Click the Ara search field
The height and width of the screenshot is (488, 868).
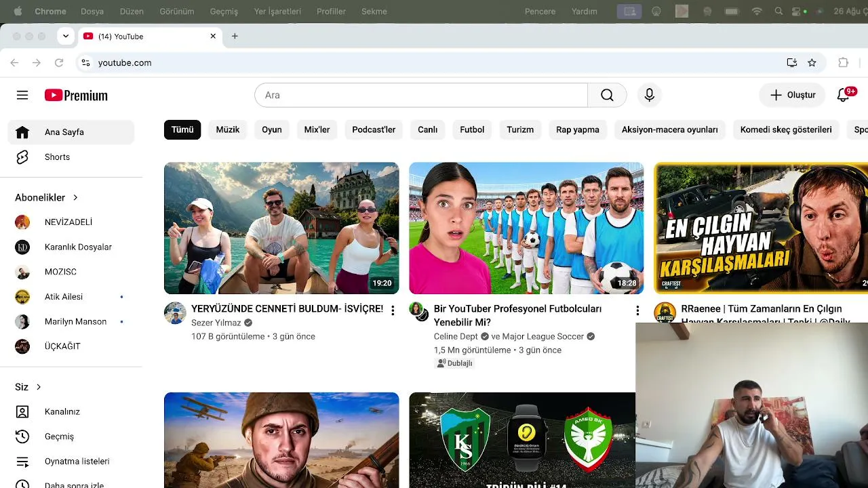pos(421,96)
